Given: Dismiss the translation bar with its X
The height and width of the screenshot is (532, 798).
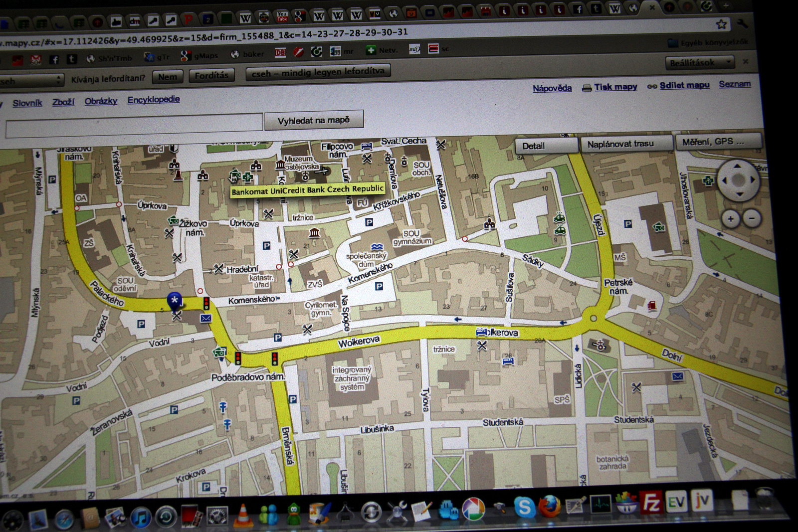Looking at the screenshot, I should tap(746, 61).
